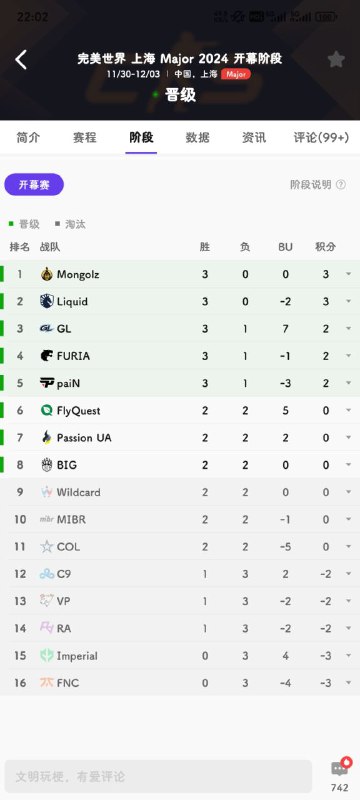Expand the BIG row details arrow
Screen dimensions: 360x800
coord(349,465)
